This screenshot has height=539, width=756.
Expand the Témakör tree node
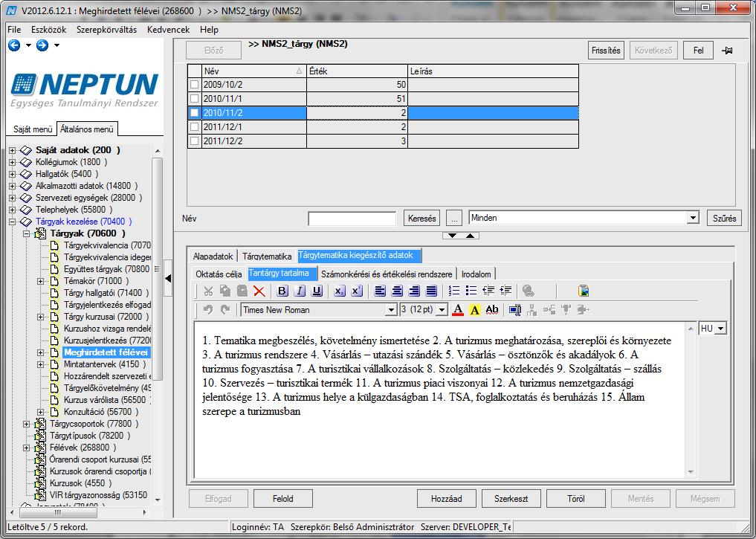tap(41, 281)
